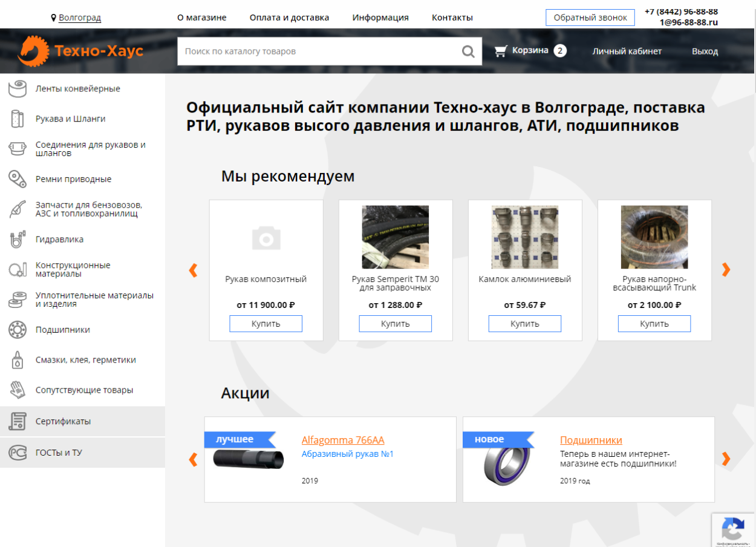Open the bearing promotion image

[506, 465]
